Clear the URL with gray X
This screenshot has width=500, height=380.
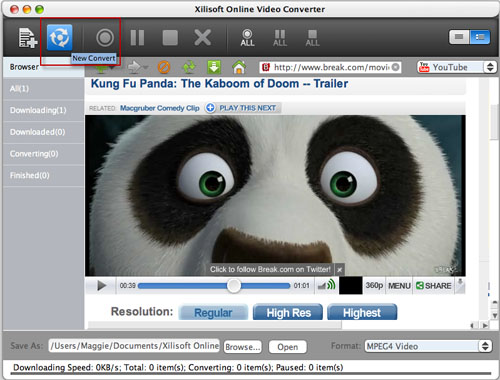[395, 67]
